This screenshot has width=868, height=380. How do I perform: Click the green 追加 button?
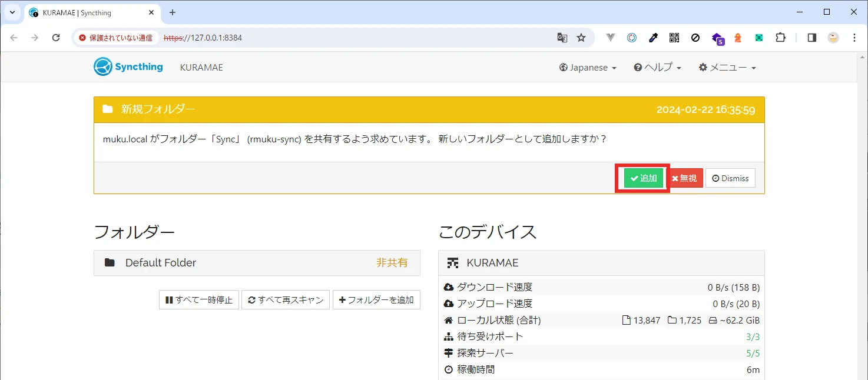pos(644,178)
